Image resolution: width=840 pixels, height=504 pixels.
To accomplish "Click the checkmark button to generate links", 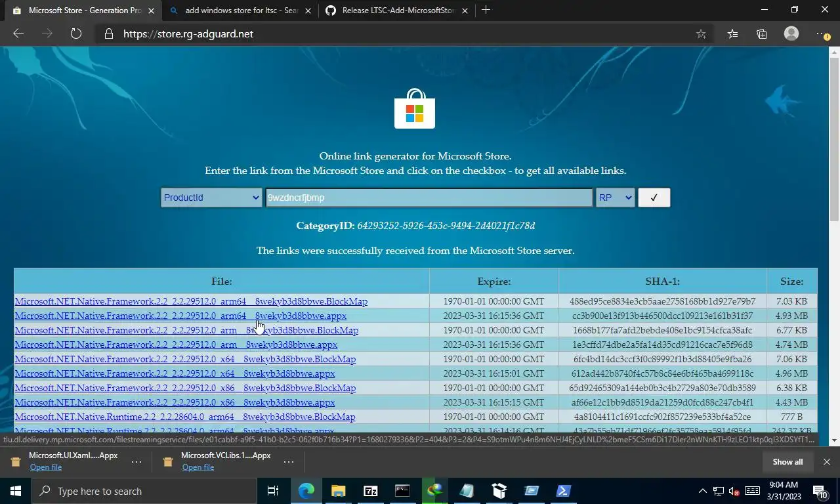I will [x=654, y=198].
